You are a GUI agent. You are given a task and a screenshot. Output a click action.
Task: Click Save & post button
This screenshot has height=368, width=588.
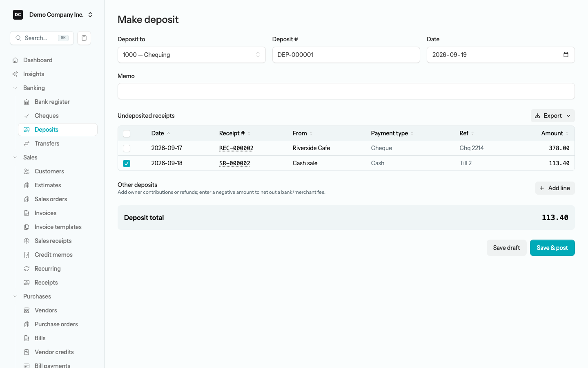coord(552,248)
